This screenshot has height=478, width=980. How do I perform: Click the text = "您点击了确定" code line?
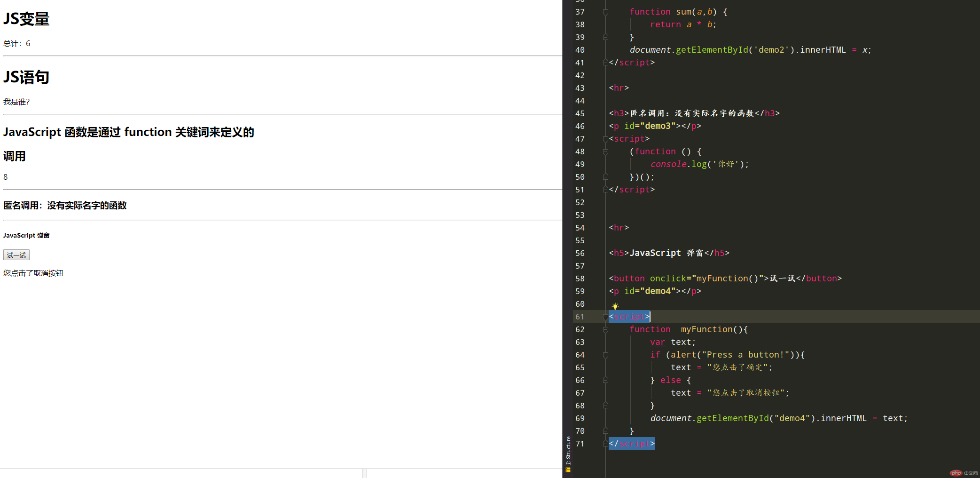click(x=721, y=367)
